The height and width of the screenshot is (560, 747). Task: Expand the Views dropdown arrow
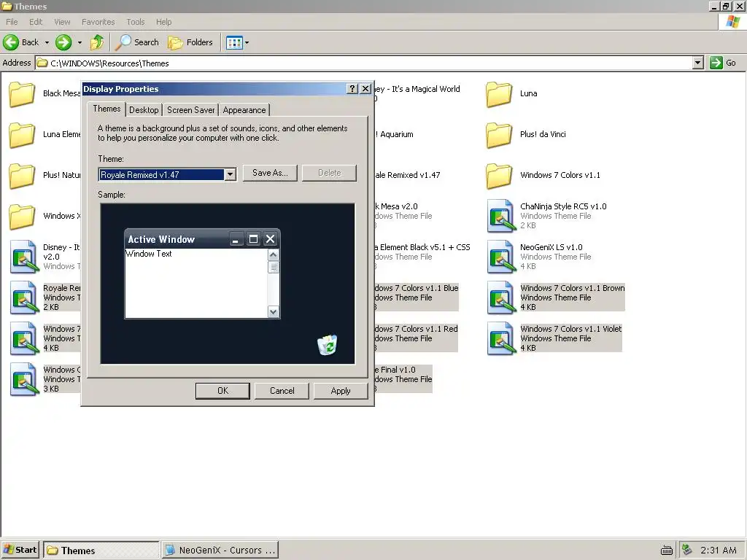click(247, 42)
